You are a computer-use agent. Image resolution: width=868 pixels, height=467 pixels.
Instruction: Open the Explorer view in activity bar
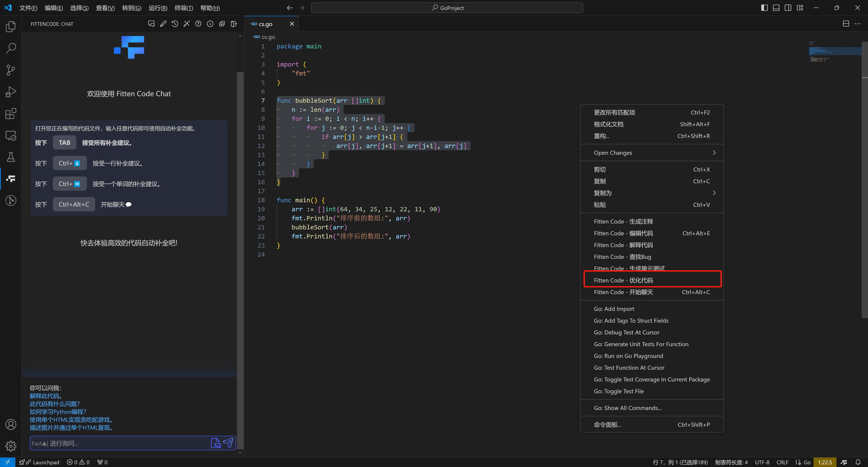pyautogui.click(x=11, y=26)
